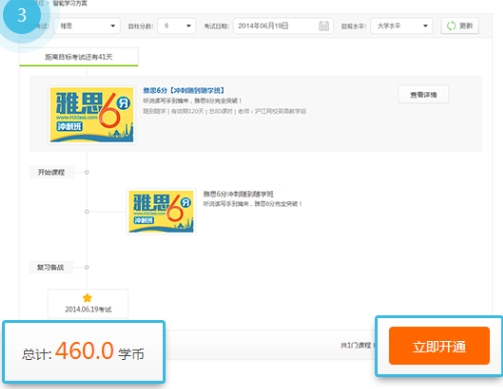This screenshot has width=503, height=389.
Task: Click the 查看详情 button
Action: coord(423,95)
